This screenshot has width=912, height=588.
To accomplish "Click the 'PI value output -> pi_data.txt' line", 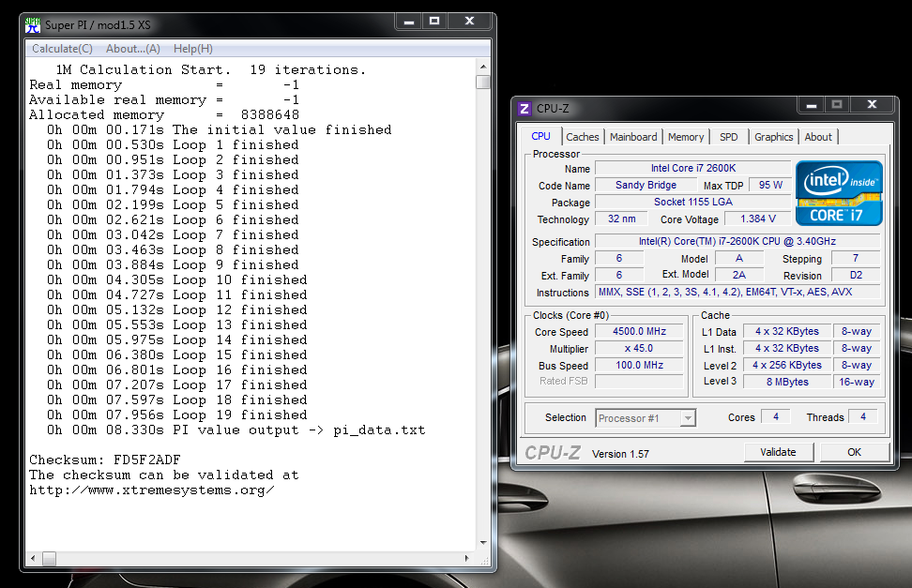I will pyautogui.click(x=236, y=430).
